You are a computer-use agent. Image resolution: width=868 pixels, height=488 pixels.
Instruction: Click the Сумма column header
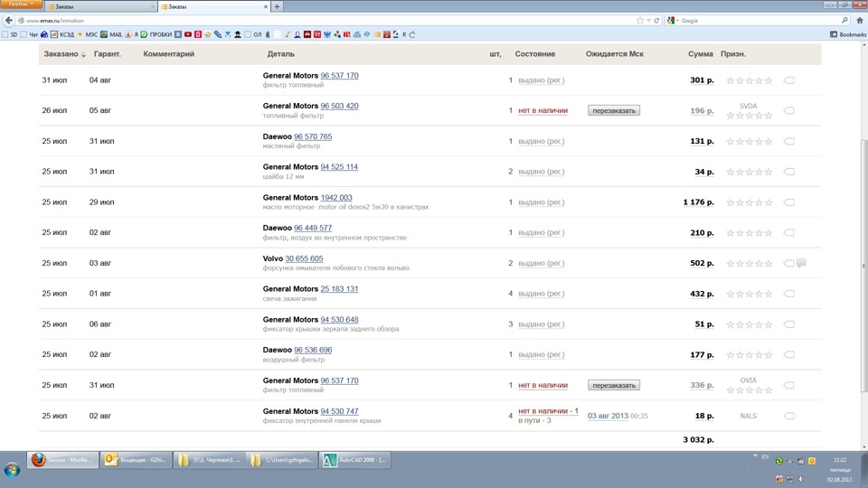(x=700, y=54)
